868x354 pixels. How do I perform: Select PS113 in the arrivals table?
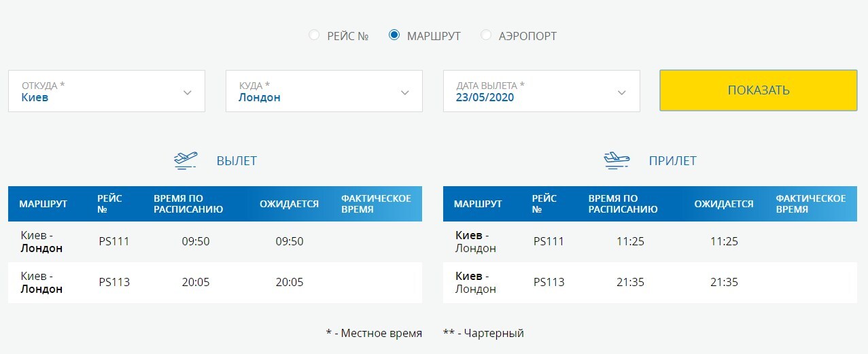(x=549, y=282)
